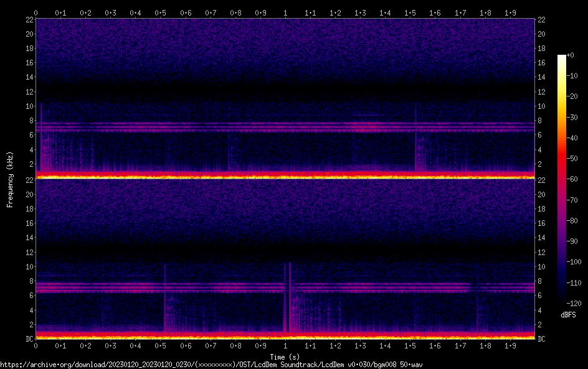Image resolution: width=588 pixels, height=369 pixels.
Task: Click the 0.5 tick on the top time axis
Action: click(x=161, y=12)
